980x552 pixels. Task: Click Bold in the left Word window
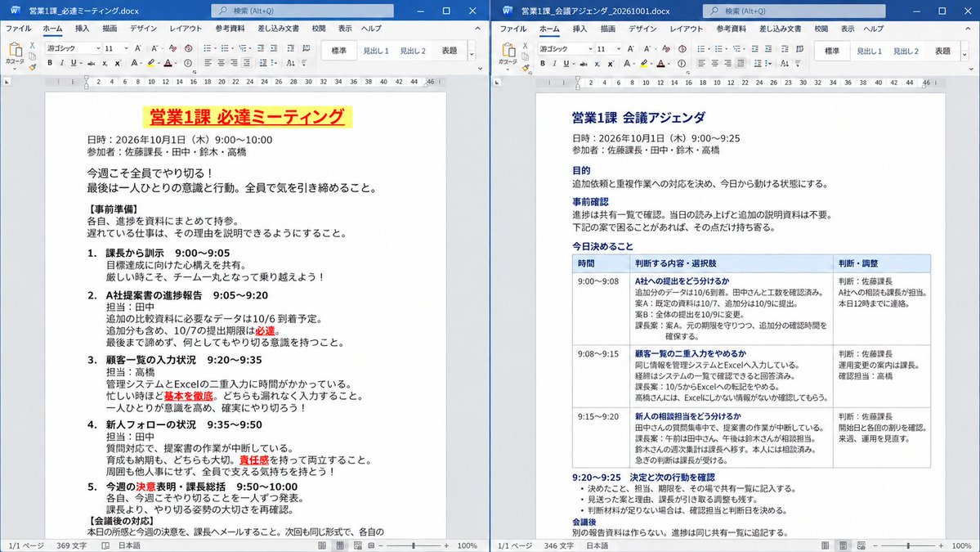(50, 63)
